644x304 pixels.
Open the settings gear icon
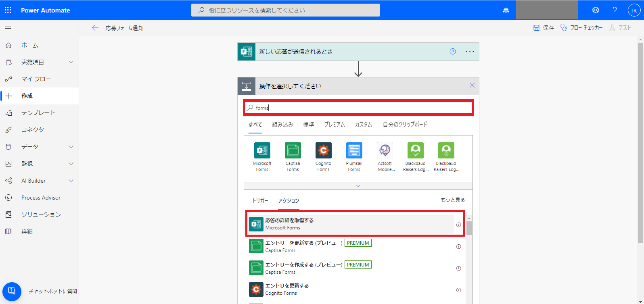(596, 10)
